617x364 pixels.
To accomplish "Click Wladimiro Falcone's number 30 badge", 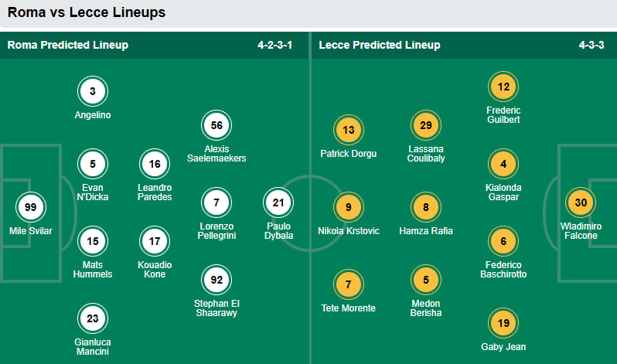I will [581, 202].
